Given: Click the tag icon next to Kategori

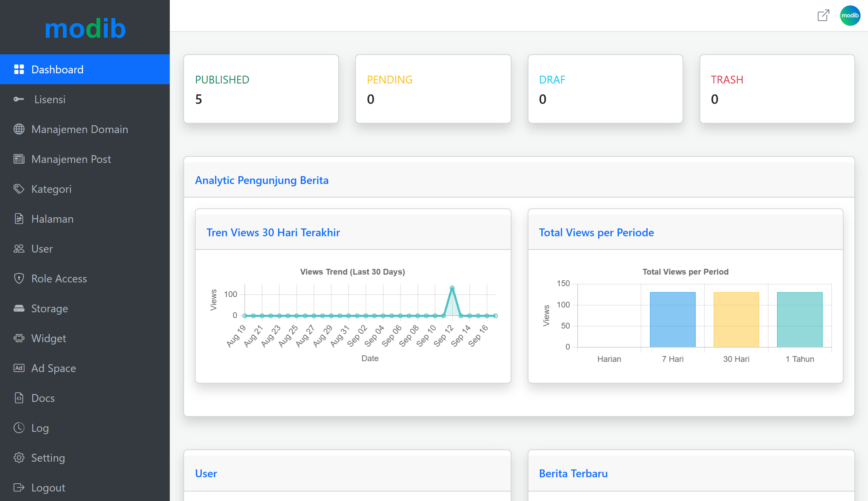Looking at the screenshot, I should [x=19, y=189].
